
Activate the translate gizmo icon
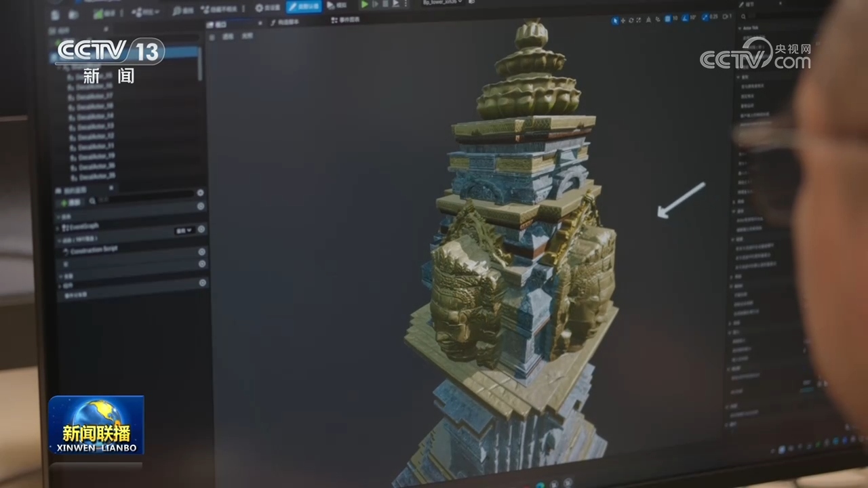[x=623, y=20]
